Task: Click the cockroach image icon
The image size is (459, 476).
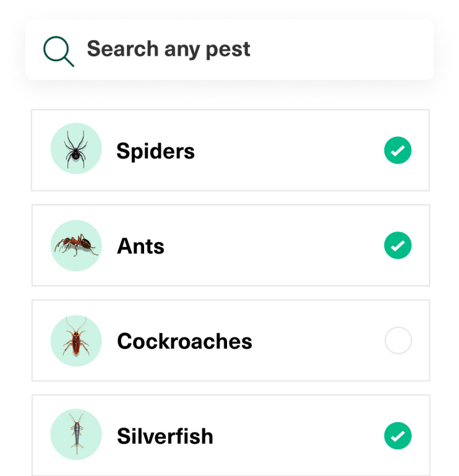Action: click(x=75, y=341)
